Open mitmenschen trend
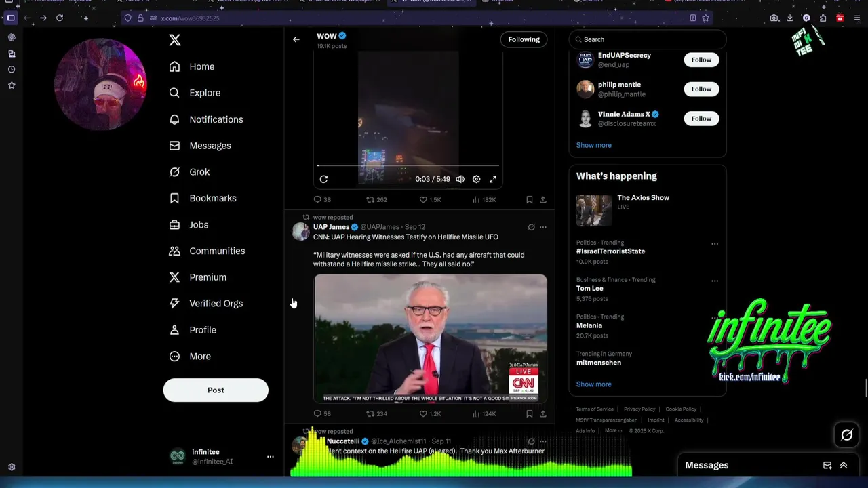Image resolution: width=868 pixels, height=488 pixels. pos(599,363)
